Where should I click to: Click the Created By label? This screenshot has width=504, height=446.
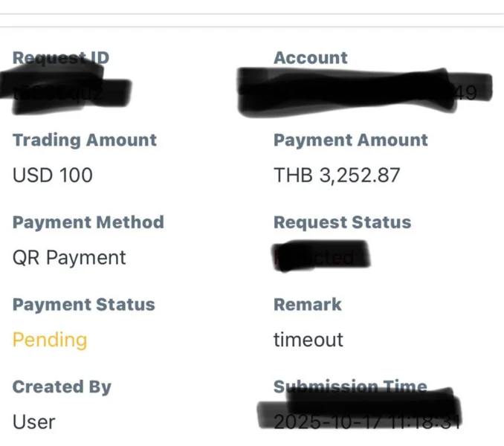pos(62,387)
